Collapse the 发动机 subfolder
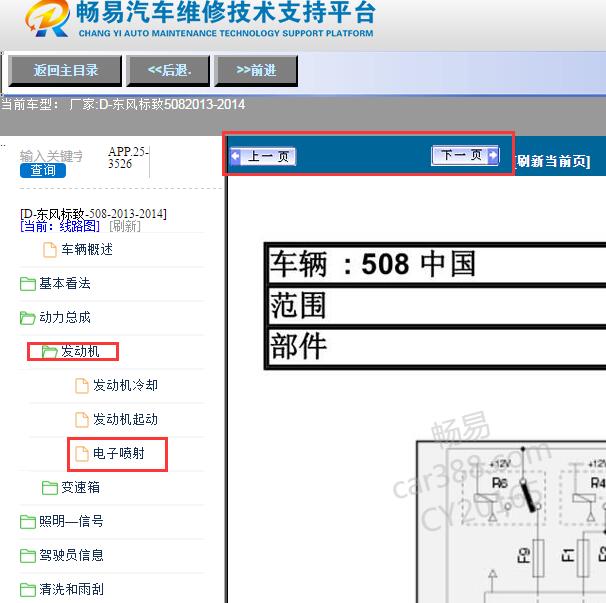The image size is (606, 603). tap(80, 351)
